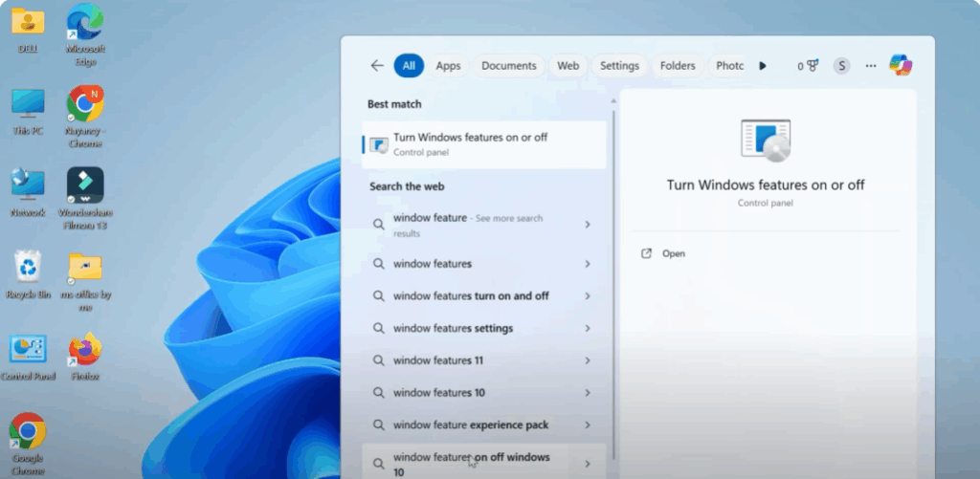Open the S account profile circle
980x479 pixels.
click(x=841, y=66)
